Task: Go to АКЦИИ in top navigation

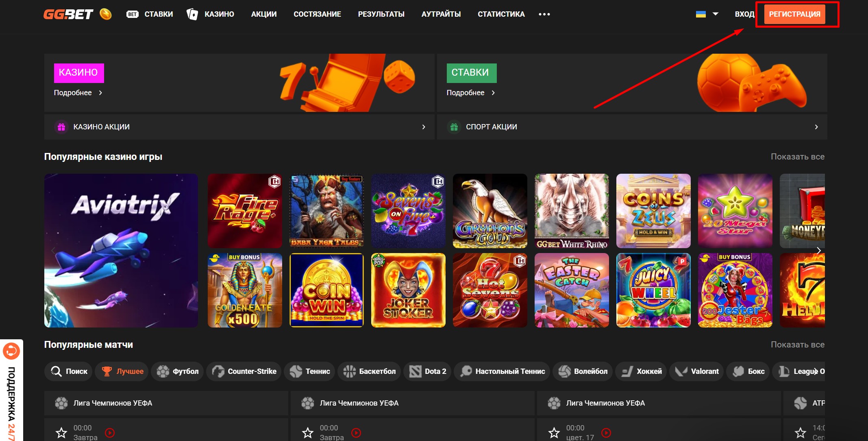Action: click(264, 14)
